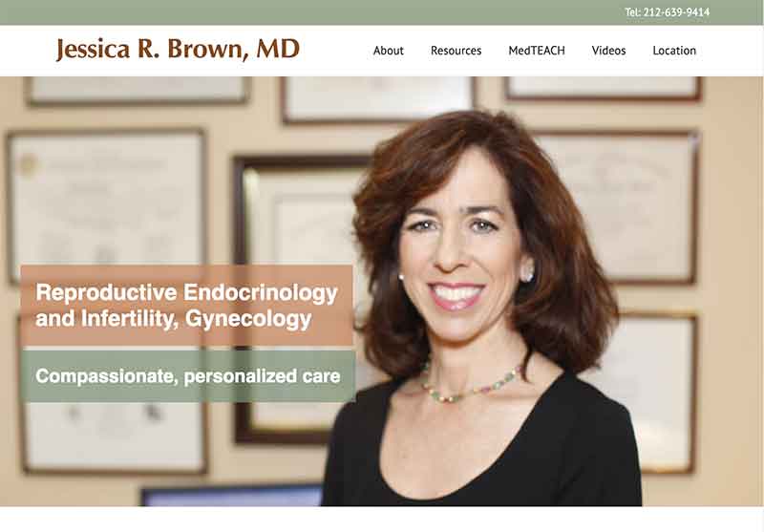
Task: Open the Videos section
Action: coord(608,51)
